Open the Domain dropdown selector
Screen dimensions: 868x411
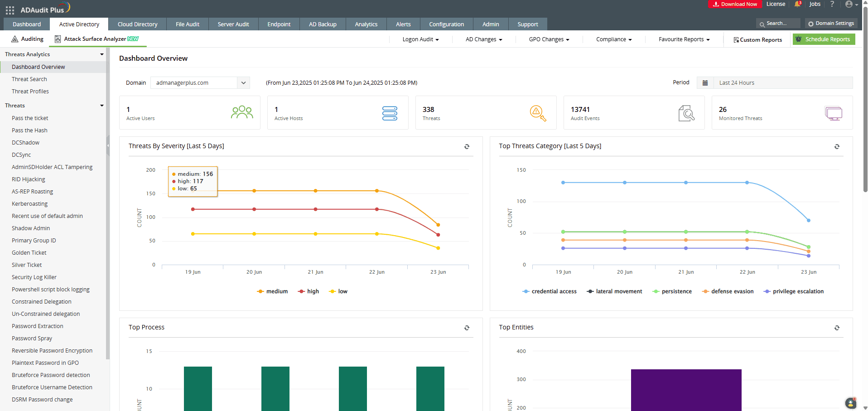point(200,83)
